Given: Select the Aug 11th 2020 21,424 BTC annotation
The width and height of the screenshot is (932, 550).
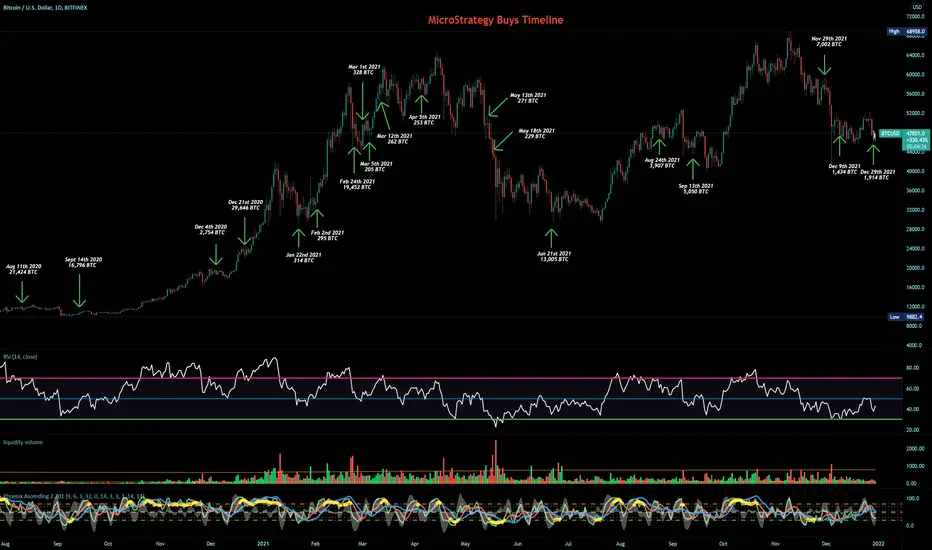Looking at the screenshot, I should pyautogui.click(x=24, y=269).
